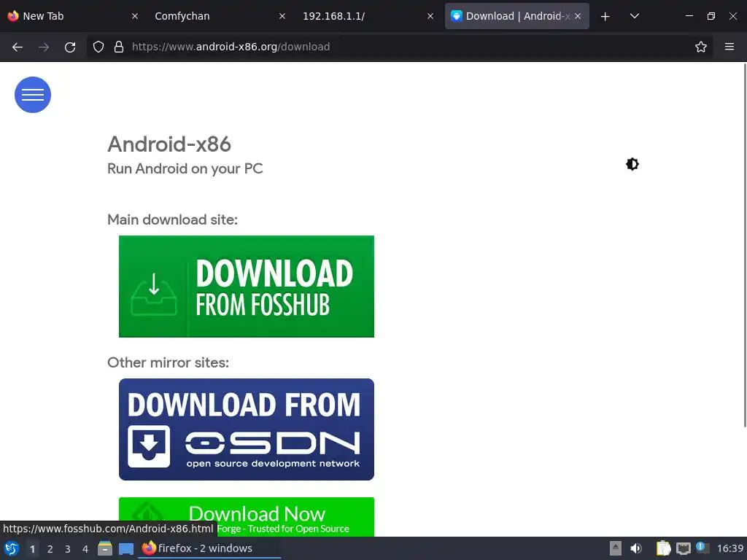Click the 16:39 clock
The image size is (747, 560).
coord(729,548)
